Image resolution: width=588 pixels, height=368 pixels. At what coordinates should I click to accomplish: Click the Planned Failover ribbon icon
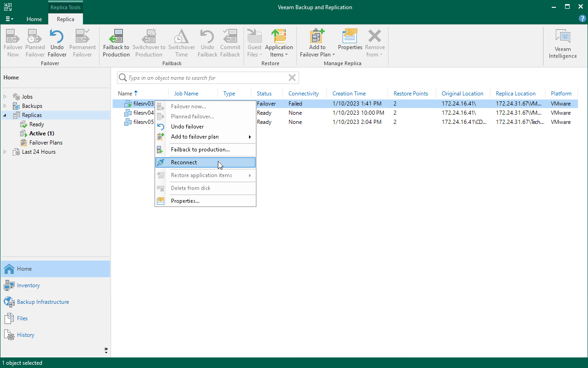coord(35,44)
